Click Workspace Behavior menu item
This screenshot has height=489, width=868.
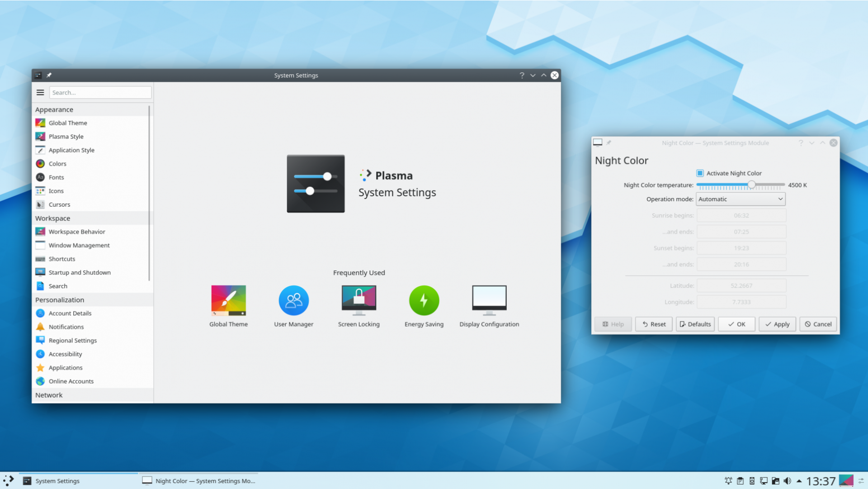coord(77,231)
